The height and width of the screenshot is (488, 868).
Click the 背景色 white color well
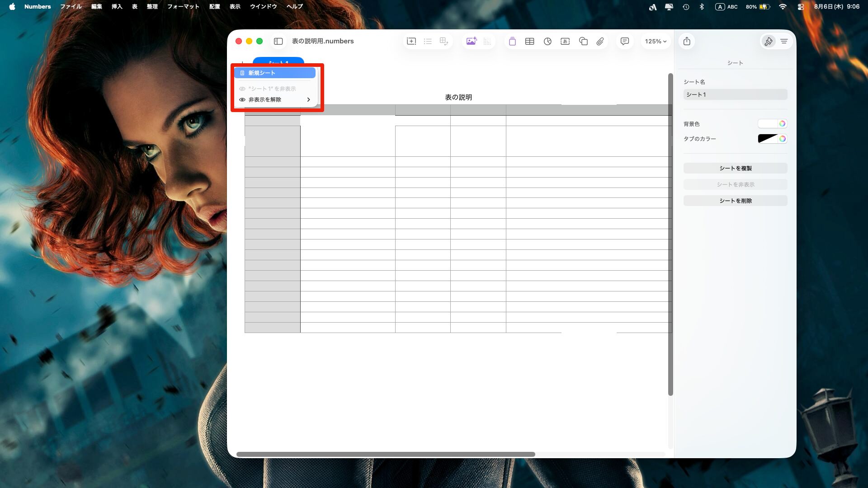(x=768, y=124)
